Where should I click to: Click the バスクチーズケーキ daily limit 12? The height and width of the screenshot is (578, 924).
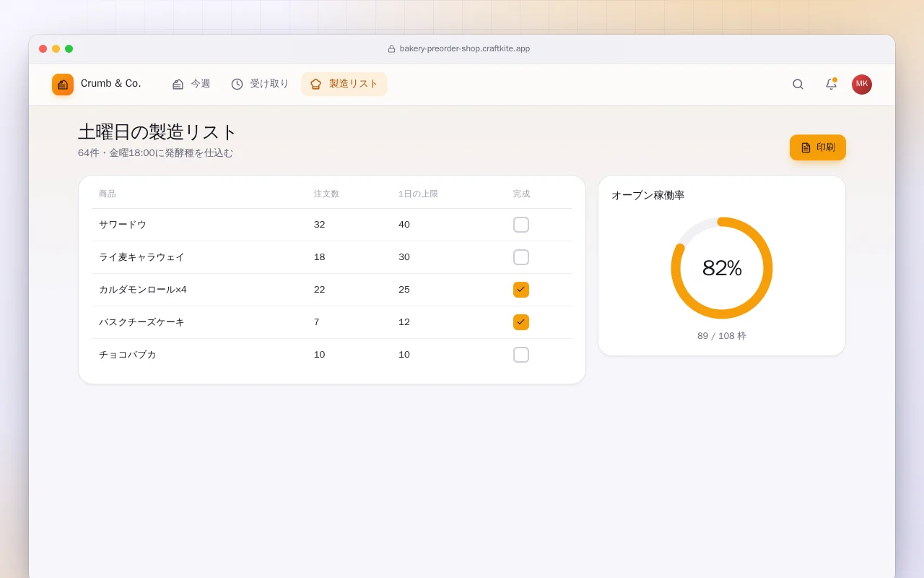[x=404, y=322]
